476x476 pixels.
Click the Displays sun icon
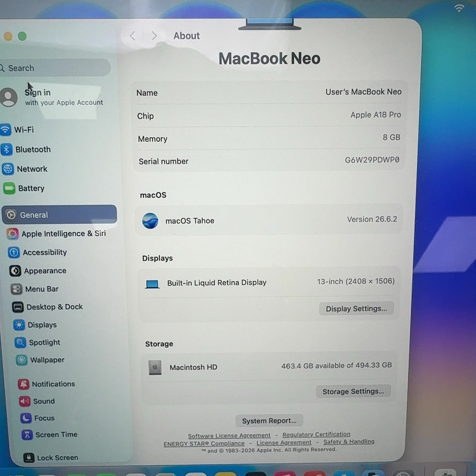click(x=19, y=325)
